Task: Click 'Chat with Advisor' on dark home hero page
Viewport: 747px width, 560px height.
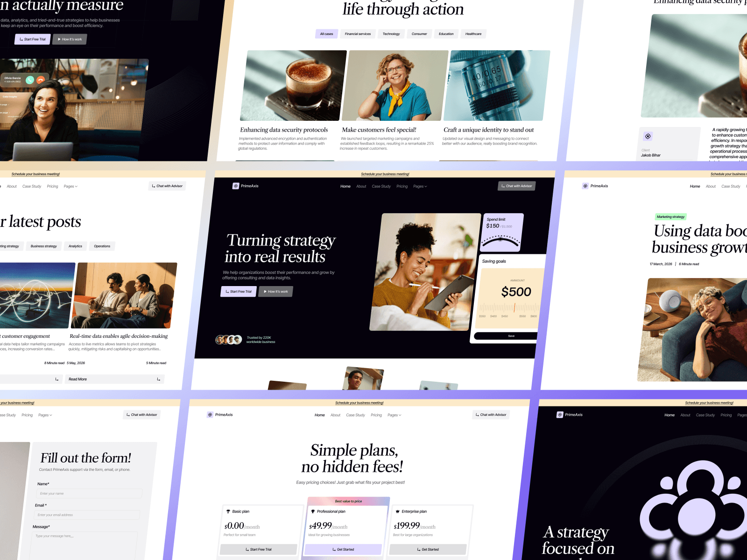Action: pos(517,186)
